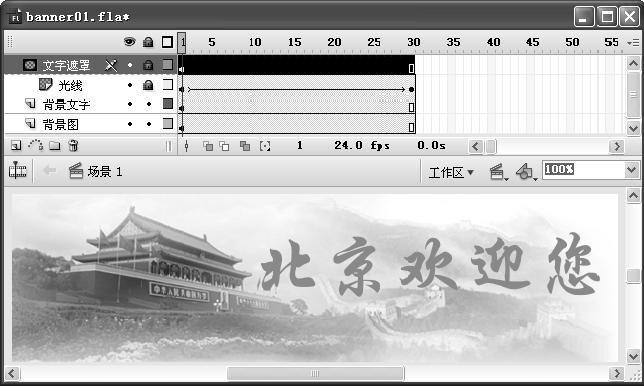Toggle visibility dot of 背景文字 layer

[130, 104]
